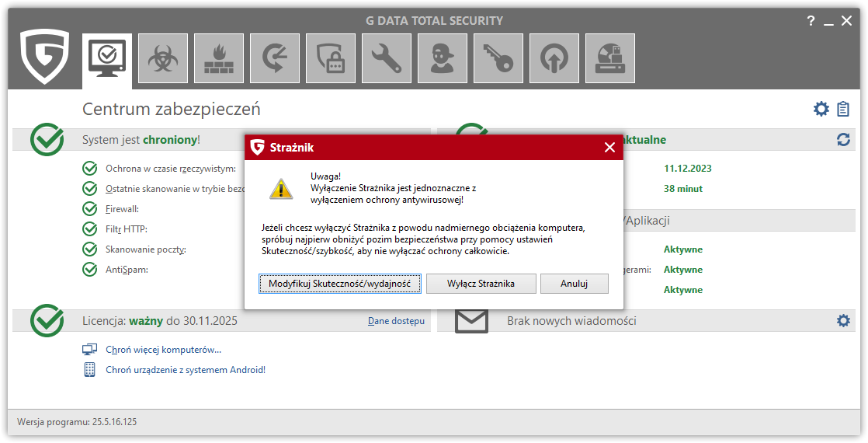Refresh virus signatures with the sync icon
Image resolution: width=868 pixels, height=443 pixels.
[x=843, y=140]
